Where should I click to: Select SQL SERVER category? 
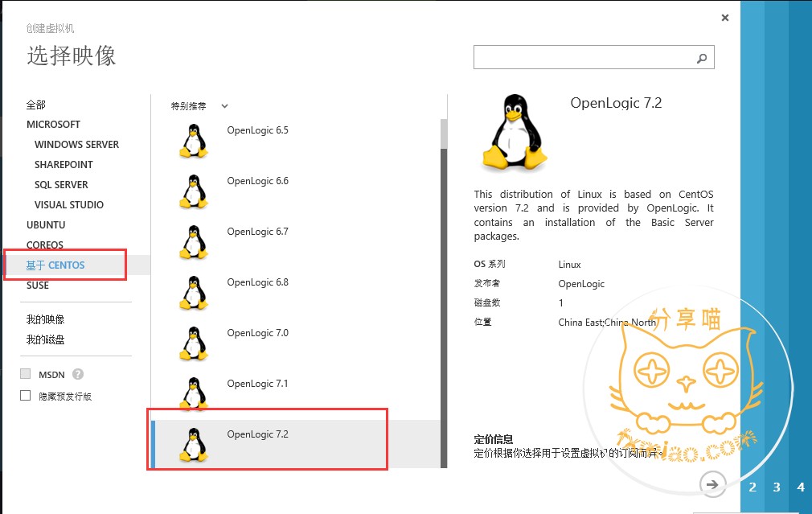point(61,185)
